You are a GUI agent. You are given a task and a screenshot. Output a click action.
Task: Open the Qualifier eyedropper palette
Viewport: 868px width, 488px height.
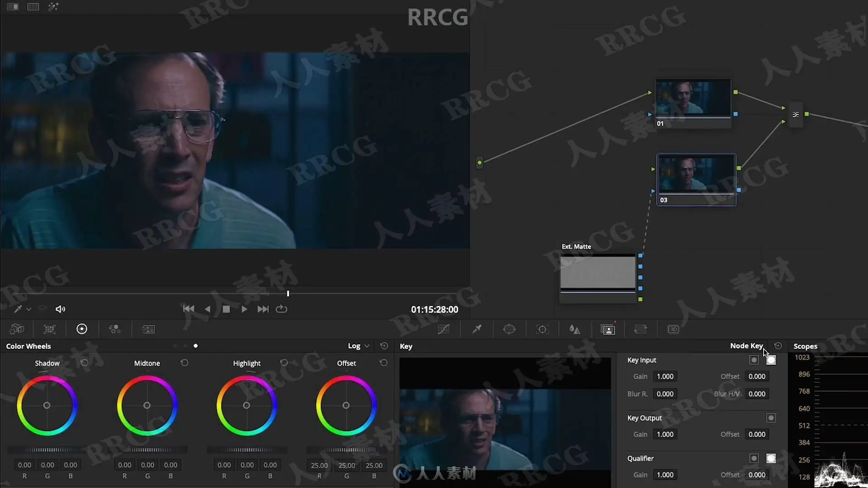coord(476,329)
